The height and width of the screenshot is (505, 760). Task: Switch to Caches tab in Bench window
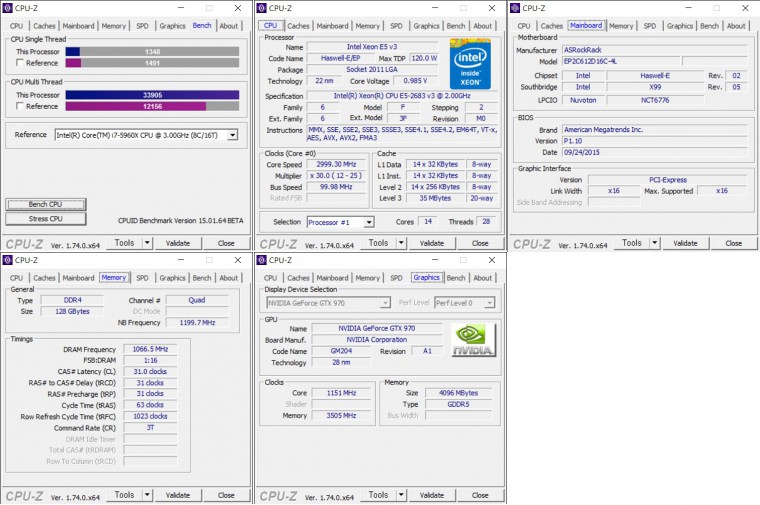(x=44, y=26)
